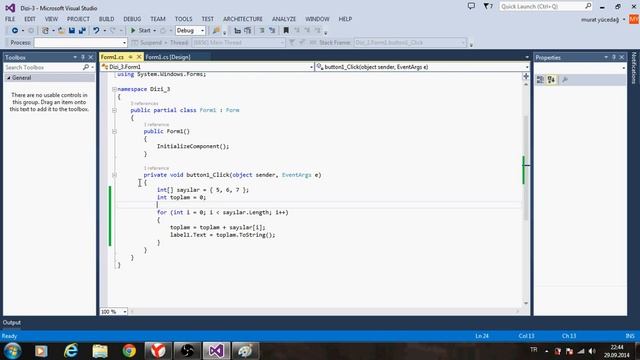Screen dimensions: 640x360
Task: Click the Increase Indent toolbar icon
Action: coord(247,31)
